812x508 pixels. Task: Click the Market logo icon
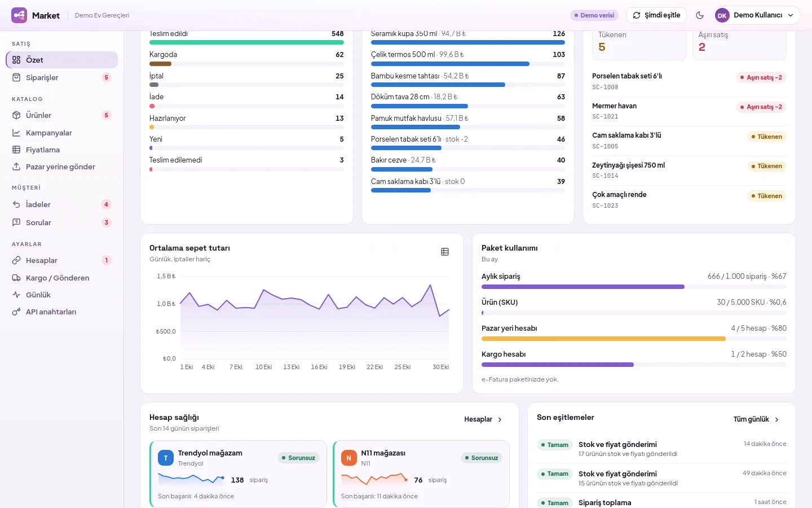(x=19, y=15)
